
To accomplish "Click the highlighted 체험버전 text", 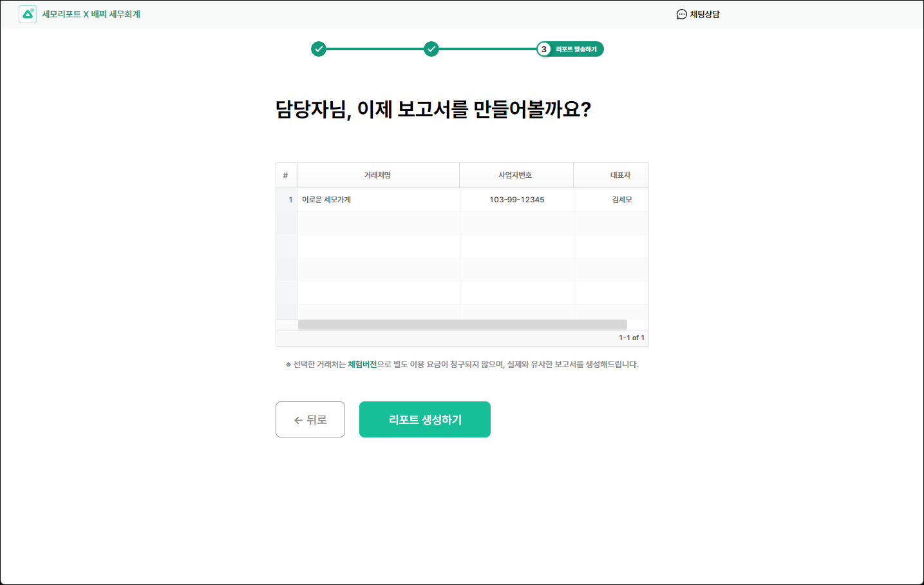I will pos(362,365).
